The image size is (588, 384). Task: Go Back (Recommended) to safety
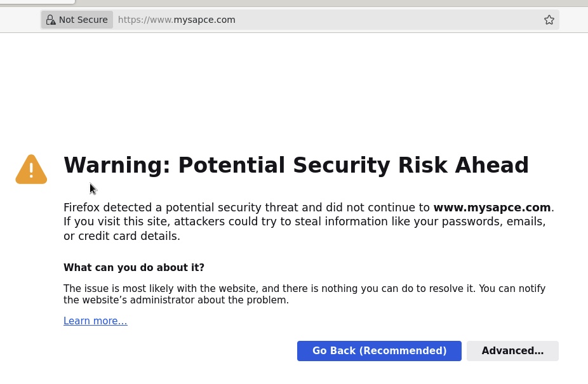pos(379,351)
